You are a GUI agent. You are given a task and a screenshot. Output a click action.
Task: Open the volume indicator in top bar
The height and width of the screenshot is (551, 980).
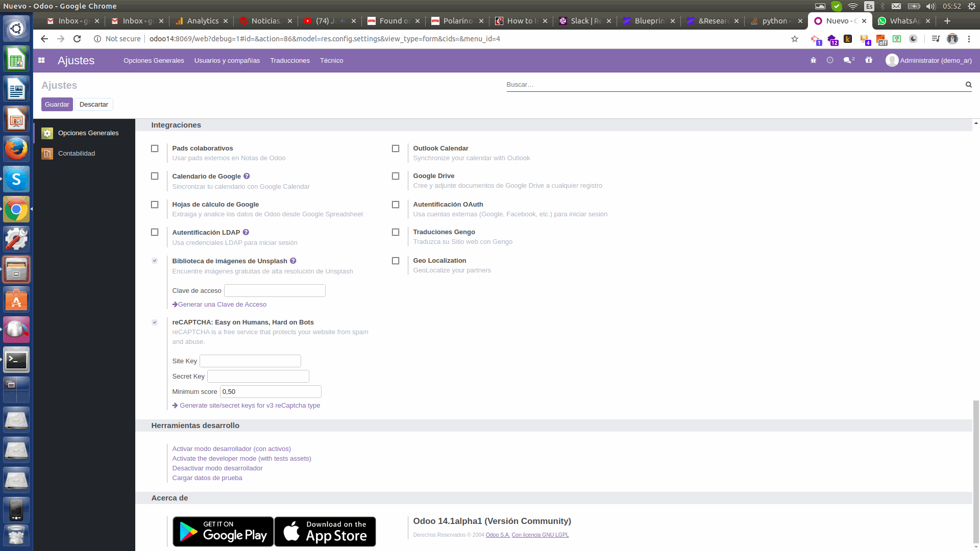(930, 6)
